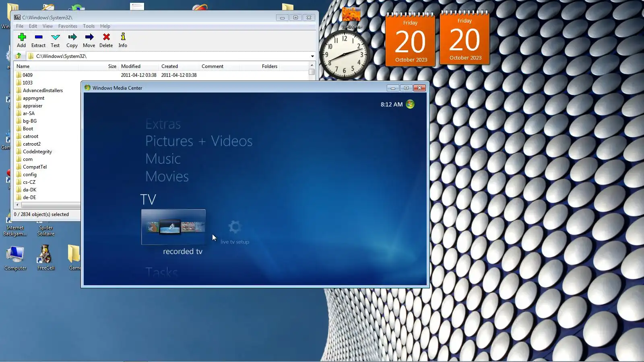The width and height of the screenshot is (644, 362).
Task: Open the Favorites menu
Action: click(68, 26)
